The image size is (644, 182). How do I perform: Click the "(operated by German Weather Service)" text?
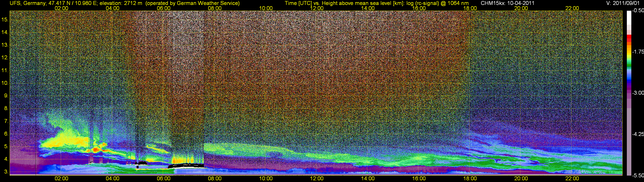click(193, 3)
